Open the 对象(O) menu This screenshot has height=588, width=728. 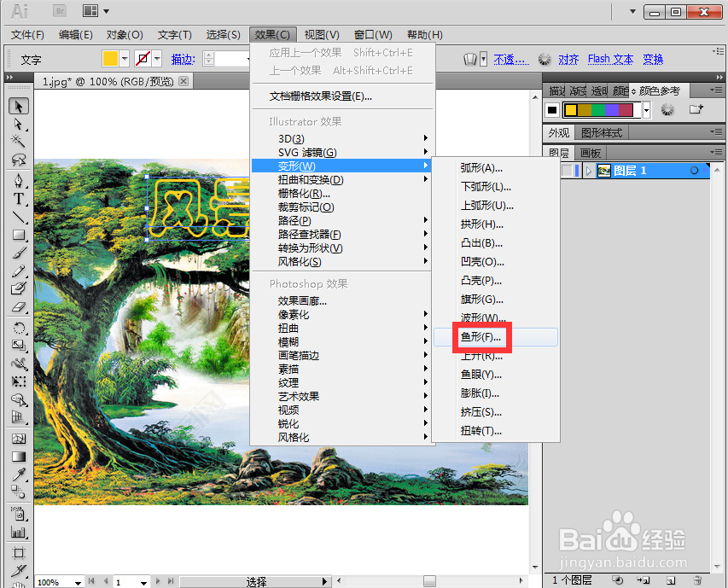(x=125, y=35)
